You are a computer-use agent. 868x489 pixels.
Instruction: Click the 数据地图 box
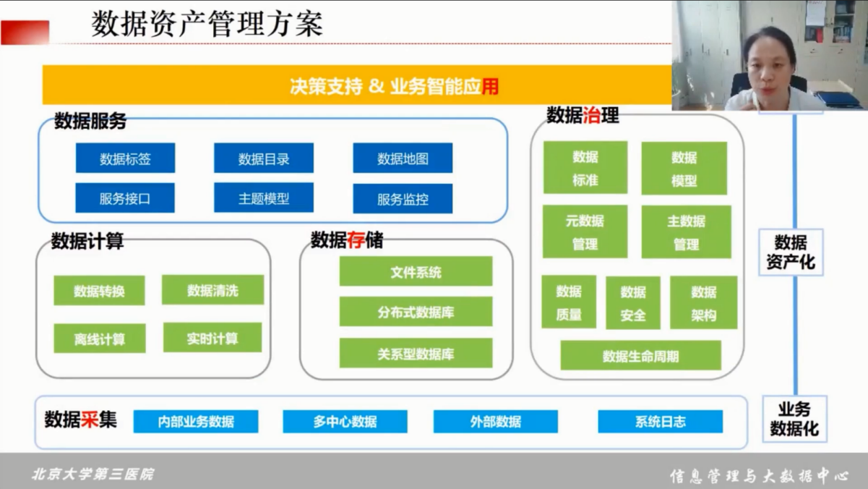click(403, 158)
